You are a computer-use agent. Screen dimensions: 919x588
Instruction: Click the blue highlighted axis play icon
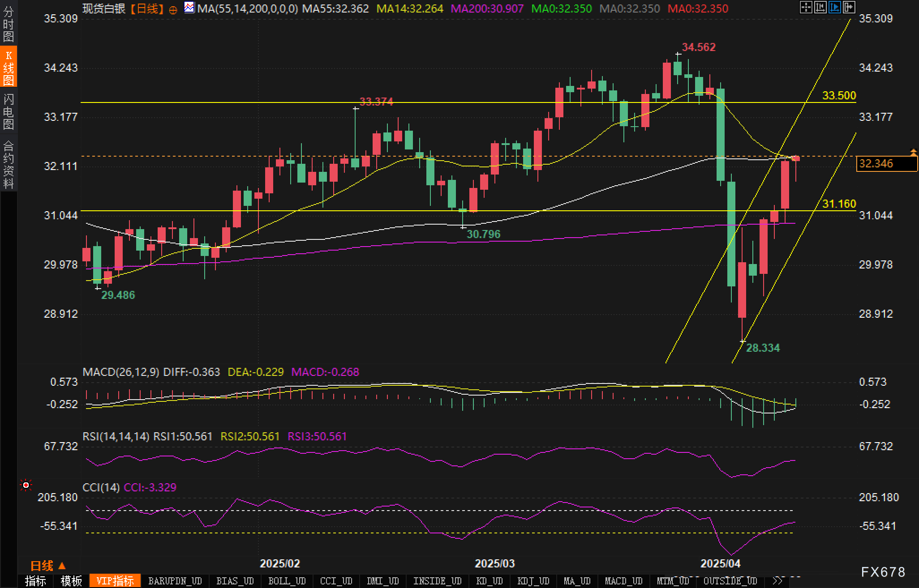834,7
